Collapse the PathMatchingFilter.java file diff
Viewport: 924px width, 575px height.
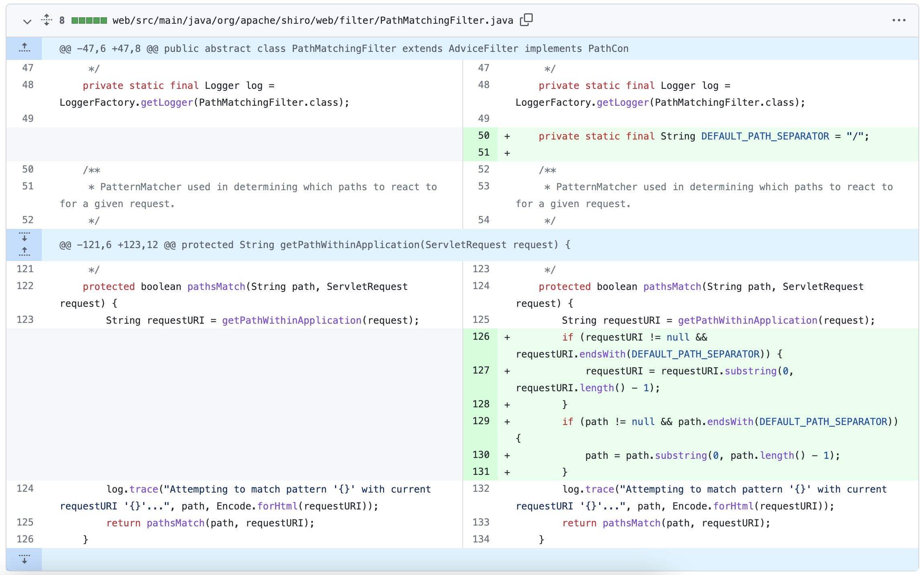click(27, 21)
